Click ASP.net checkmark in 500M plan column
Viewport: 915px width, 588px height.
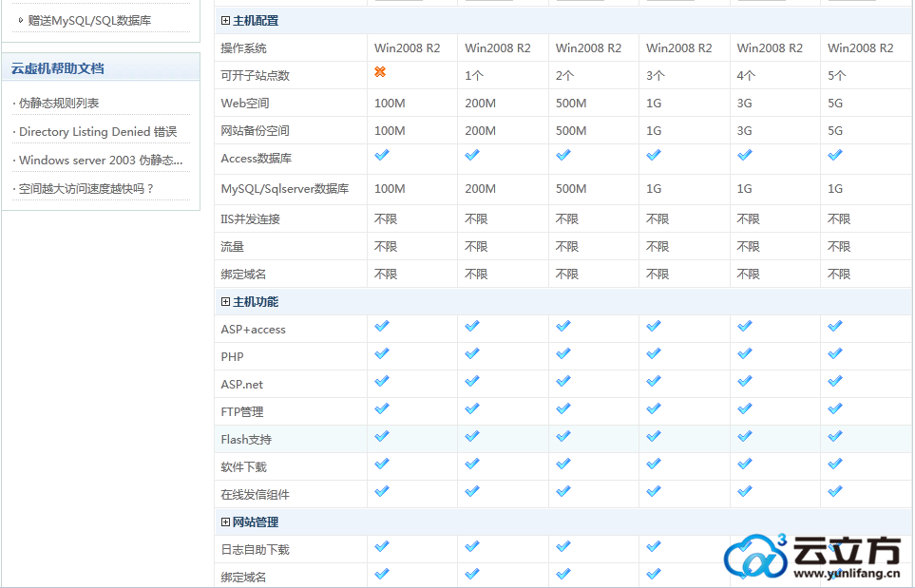[x=563, y=380]
